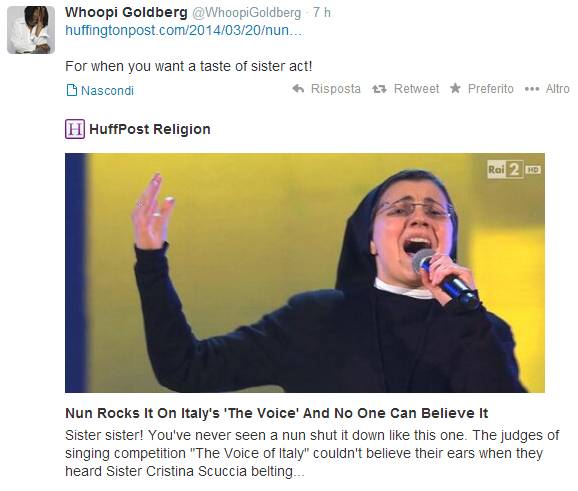578x491 pixels.
Task: Open the @WhoopiGoldberg handle link
Action: (247, 13)
